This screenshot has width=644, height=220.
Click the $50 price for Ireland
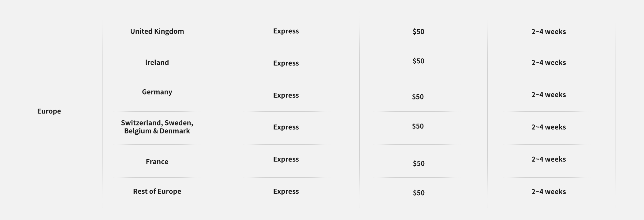pyautogui.click(x=418, y=61)
